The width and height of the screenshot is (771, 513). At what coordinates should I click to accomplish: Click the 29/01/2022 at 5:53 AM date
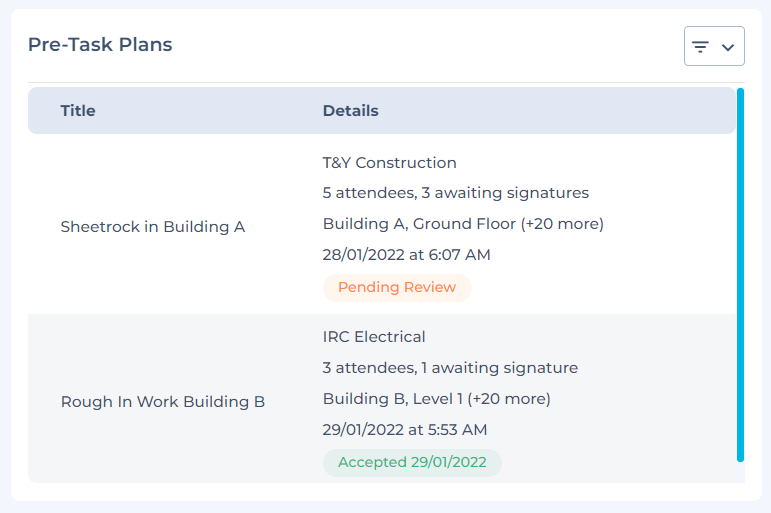tap(405, 430)
